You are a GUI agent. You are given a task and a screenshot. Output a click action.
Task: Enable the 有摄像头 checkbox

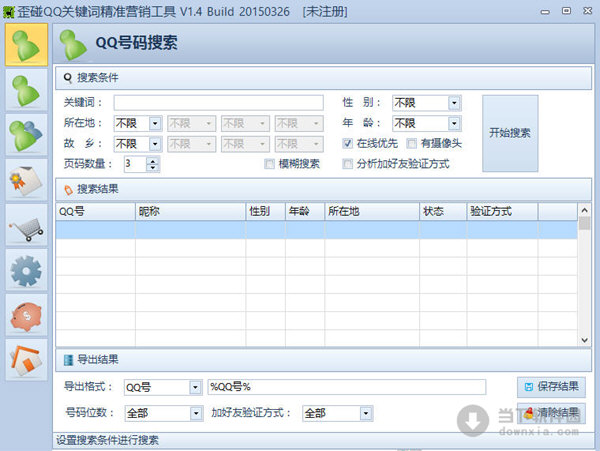pos(411,143)
